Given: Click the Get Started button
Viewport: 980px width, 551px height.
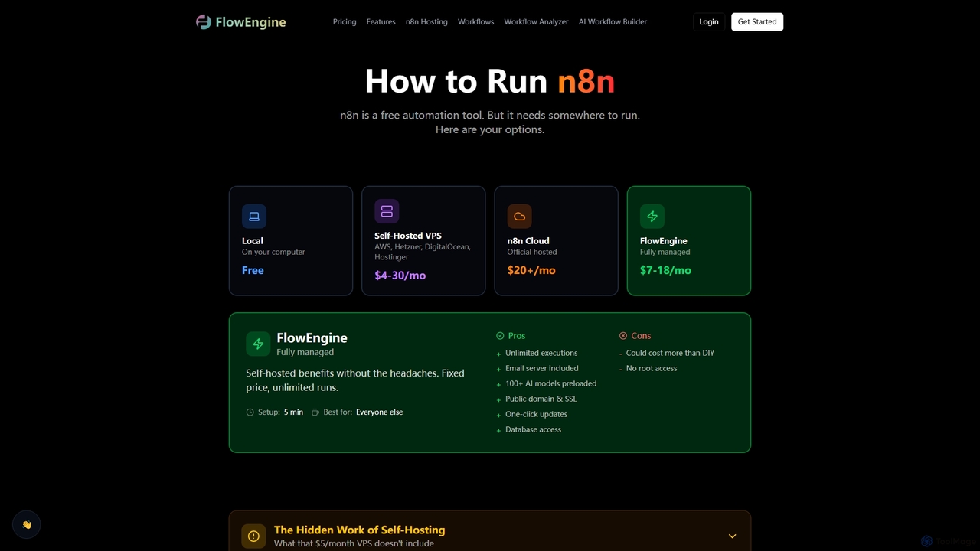Looking at the screenshot, I should pos(757,22).
